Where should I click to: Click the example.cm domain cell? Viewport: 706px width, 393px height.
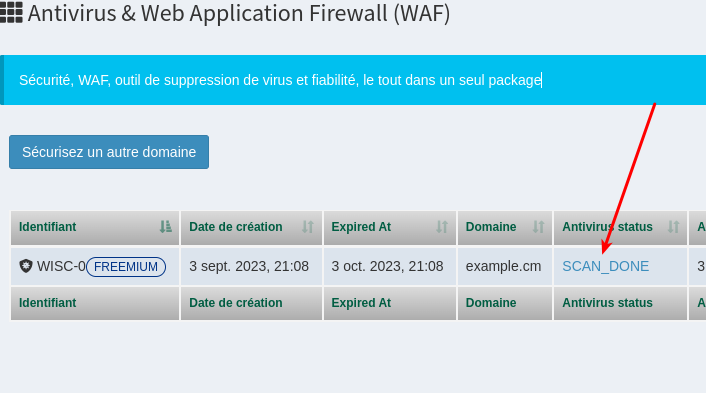pos(503,266)
